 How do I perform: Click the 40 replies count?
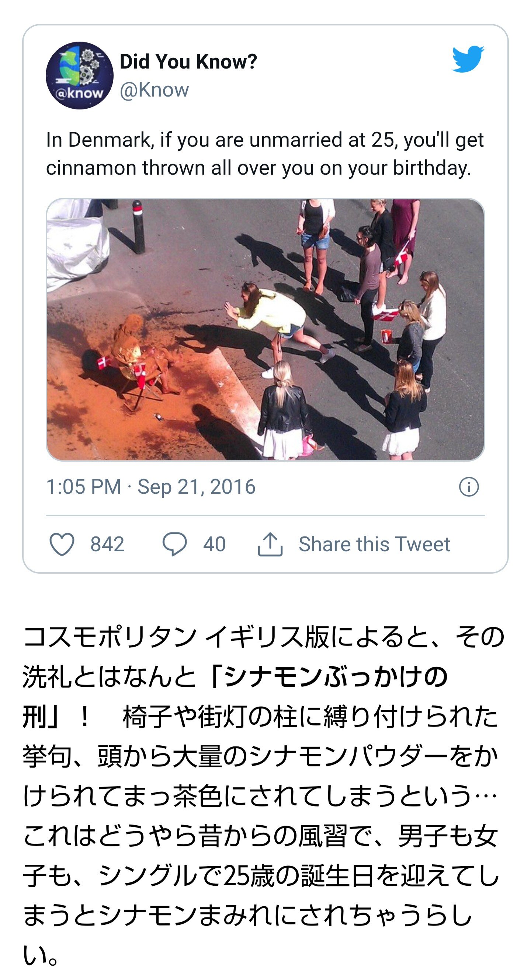pos(214,544)
